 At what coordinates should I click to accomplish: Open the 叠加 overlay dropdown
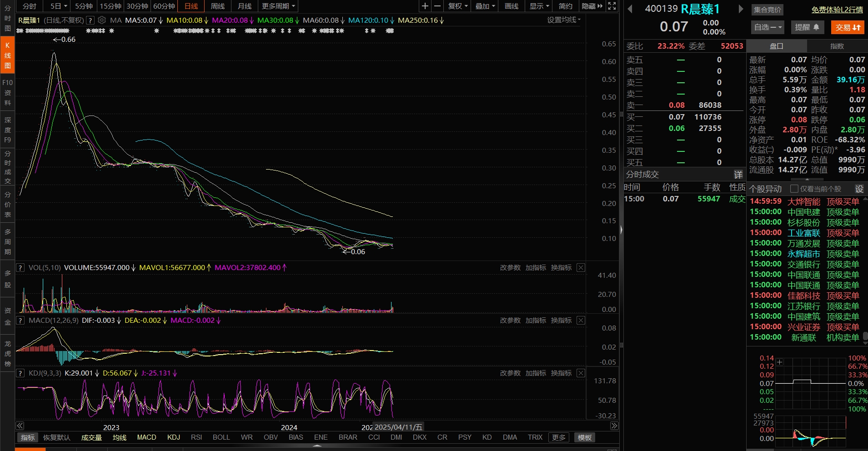(x=485, y=6)
